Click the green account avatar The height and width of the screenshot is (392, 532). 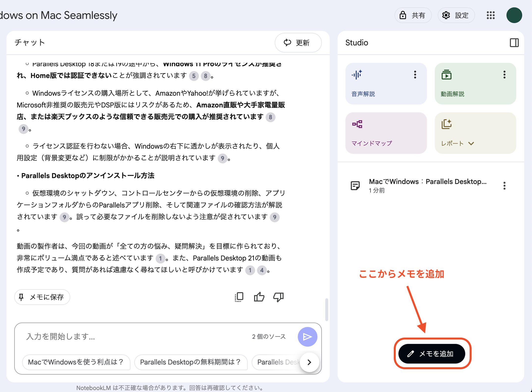514,15
